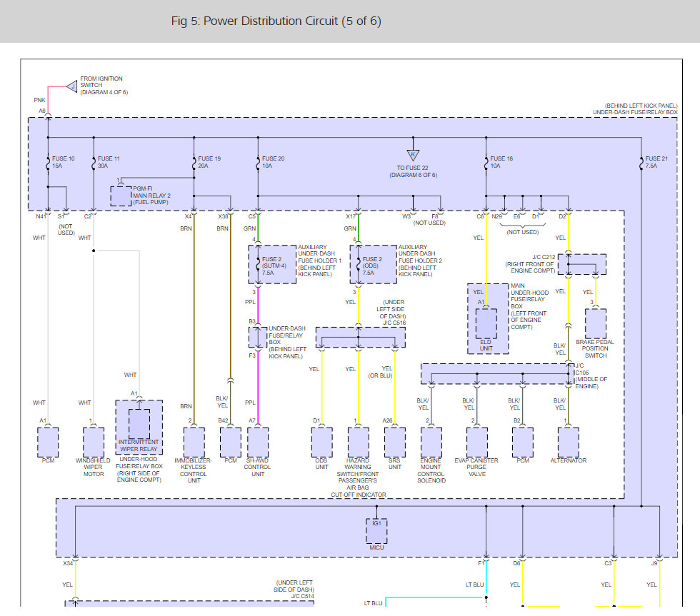Click the SRS Unit component box
This screenshot has width=700, height=616.
pyautogui.click(x=394, y=443)
